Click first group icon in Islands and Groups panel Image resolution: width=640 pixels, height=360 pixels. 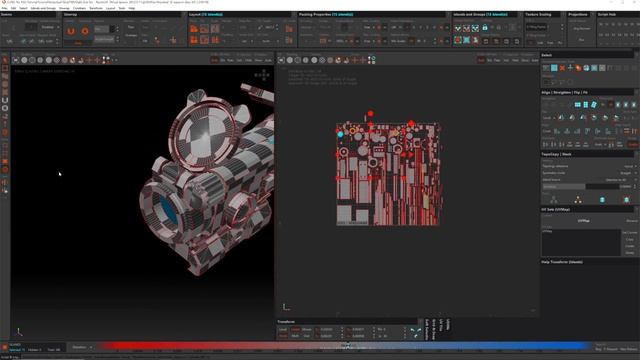458,28
